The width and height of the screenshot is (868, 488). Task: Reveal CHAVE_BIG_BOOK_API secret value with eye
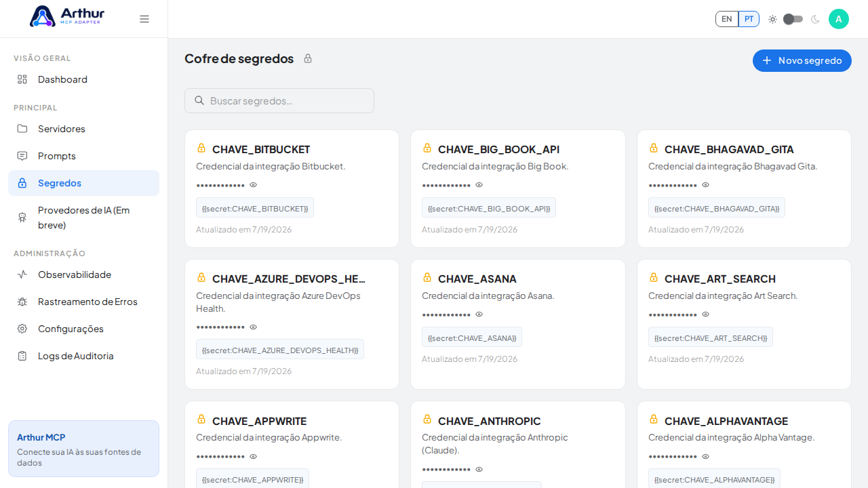coord(479,185)
